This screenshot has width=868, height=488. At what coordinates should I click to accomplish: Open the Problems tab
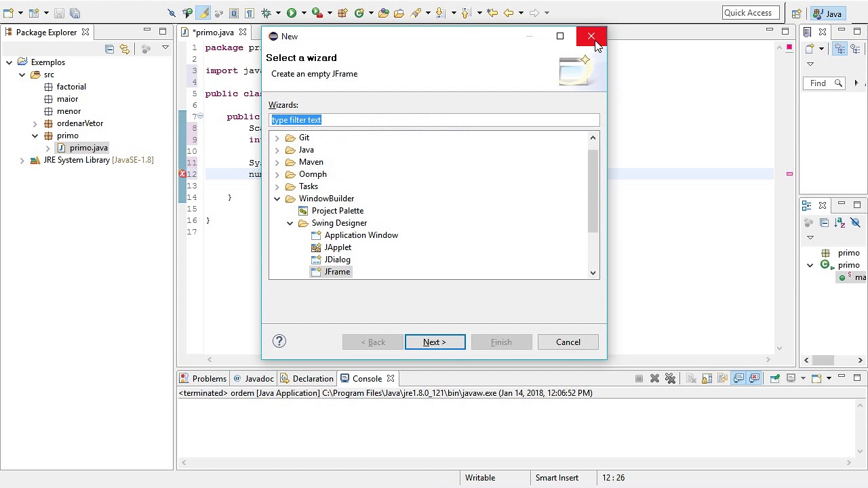point(203,379)
